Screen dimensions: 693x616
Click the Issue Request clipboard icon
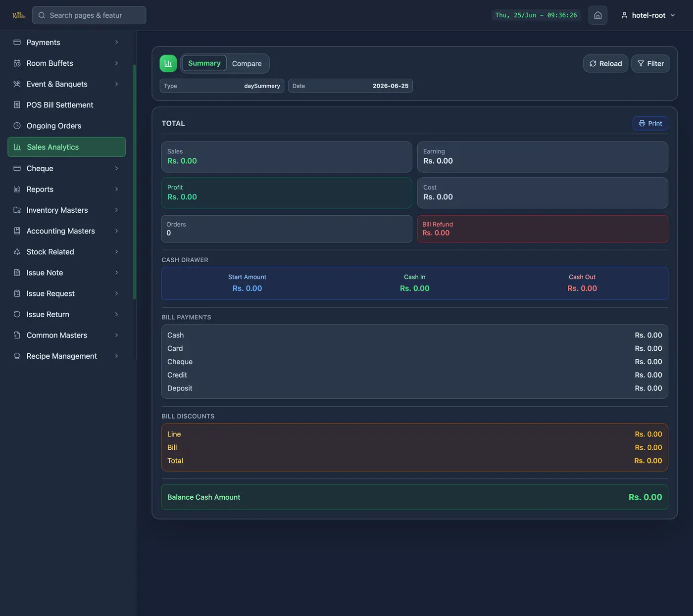tap(17, 293)
